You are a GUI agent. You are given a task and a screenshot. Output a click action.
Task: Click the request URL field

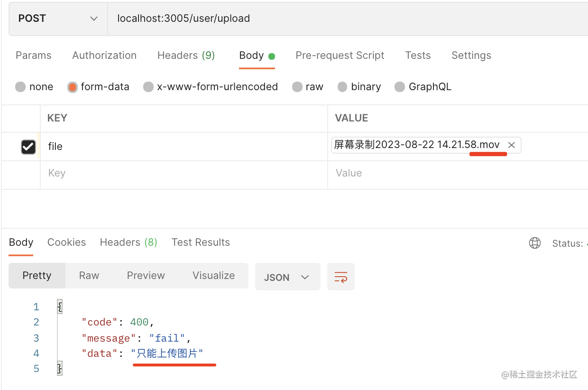click(332, 19)
